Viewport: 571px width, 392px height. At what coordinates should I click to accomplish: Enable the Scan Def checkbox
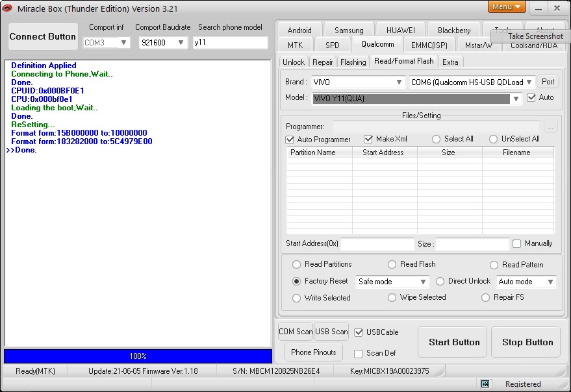pos(359,354)
